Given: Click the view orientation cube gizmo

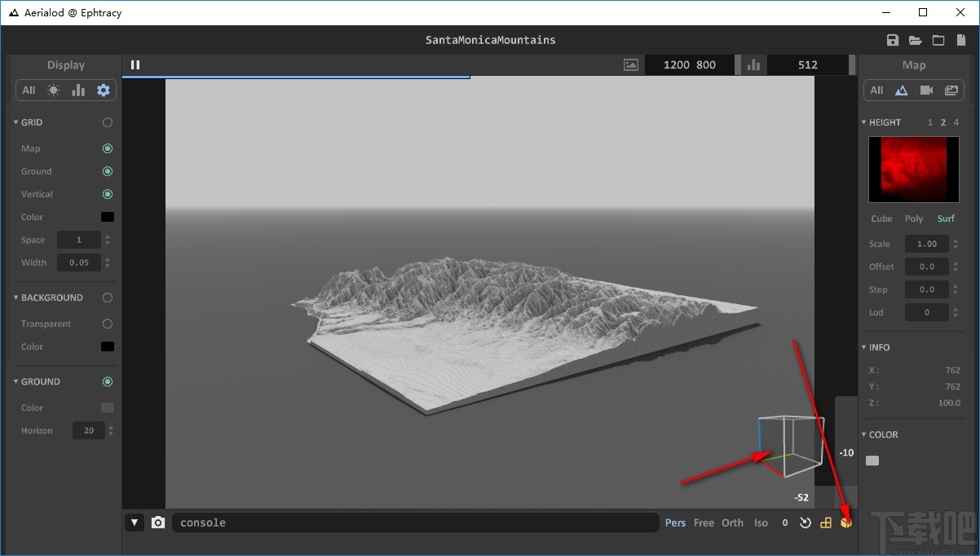Looking at the screenshot, I should 790,446.
